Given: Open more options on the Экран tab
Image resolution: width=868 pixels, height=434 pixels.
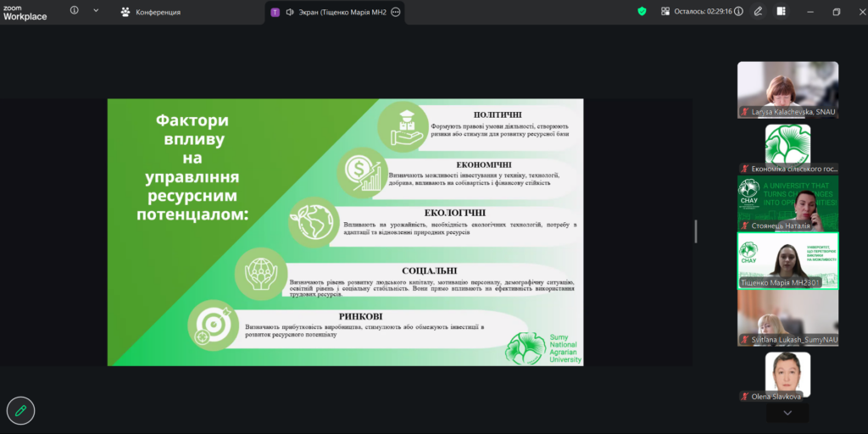Looking at the screenshot, I should click(395, 12).
